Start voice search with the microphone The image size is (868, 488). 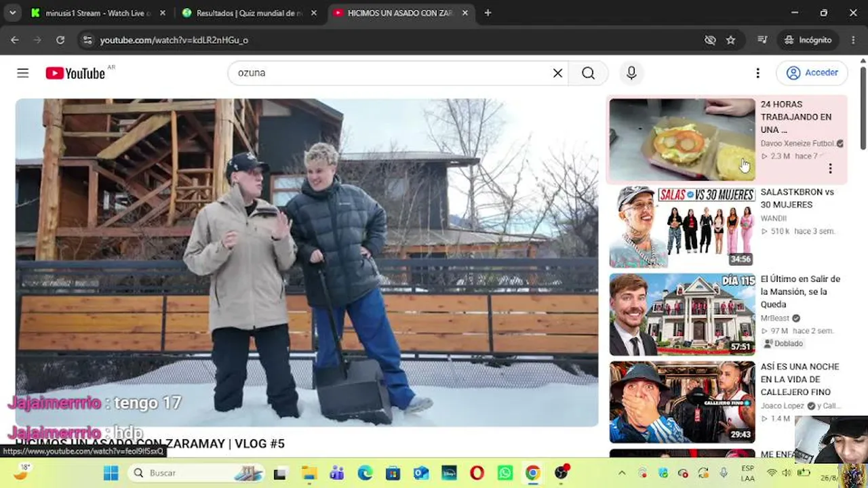(x=631, y=73)
